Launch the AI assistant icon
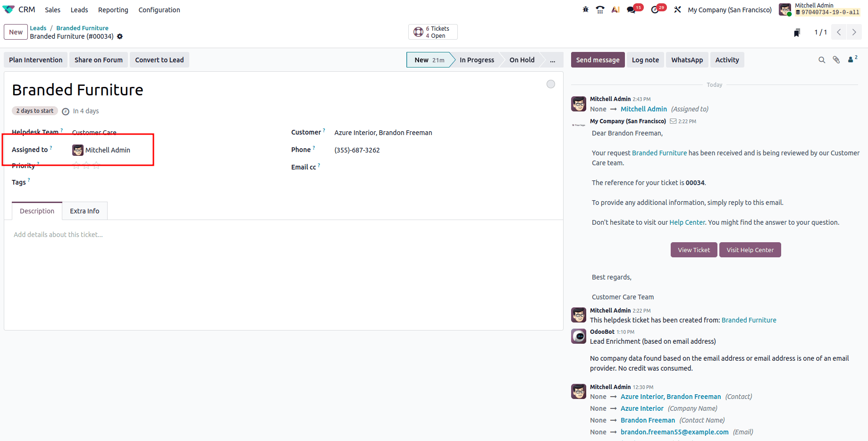This screenshot has width=868, height=441. pyautogui.click(x=615, y=9)
